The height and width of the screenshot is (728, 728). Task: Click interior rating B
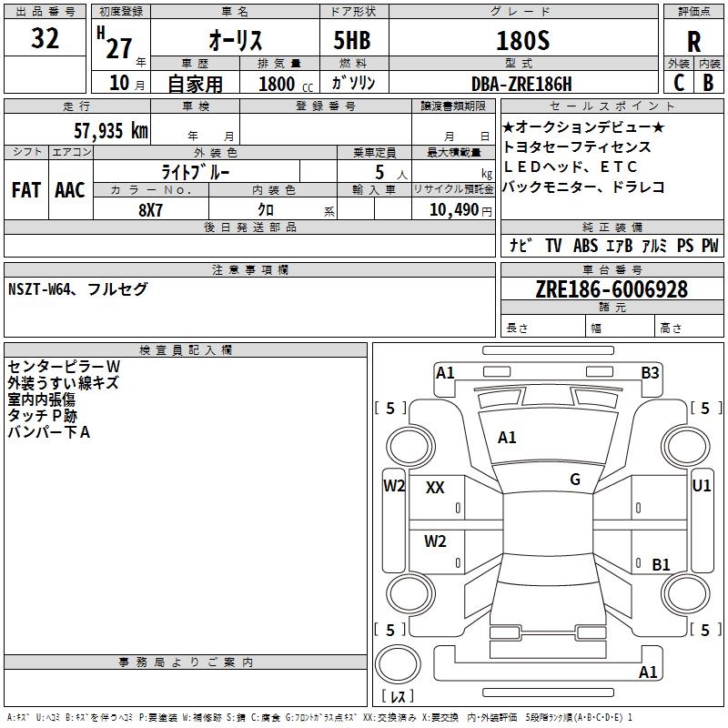pos(708,83)
